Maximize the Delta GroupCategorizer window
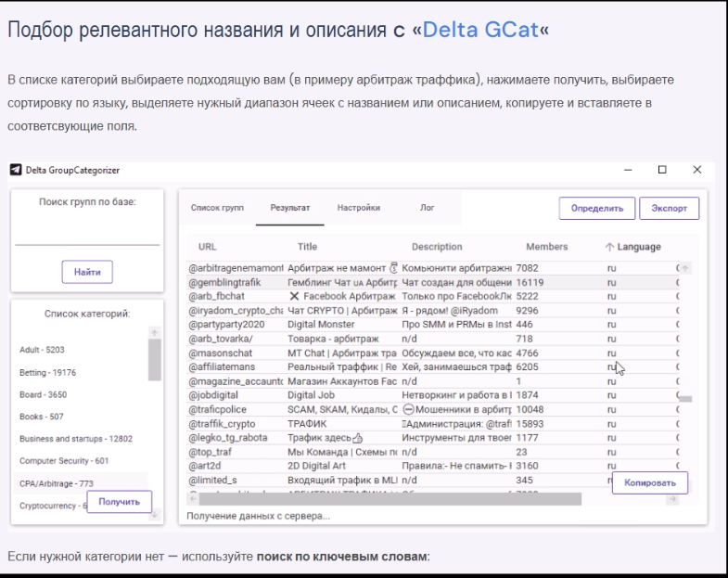This screenshot has width=728, height=578. tap(662, 170)
